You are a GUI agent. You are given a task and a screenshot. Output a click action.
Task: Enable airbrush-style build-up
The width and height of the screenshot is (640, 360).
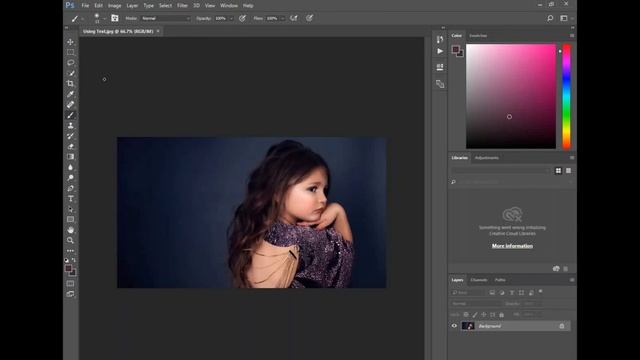point(293,18)
